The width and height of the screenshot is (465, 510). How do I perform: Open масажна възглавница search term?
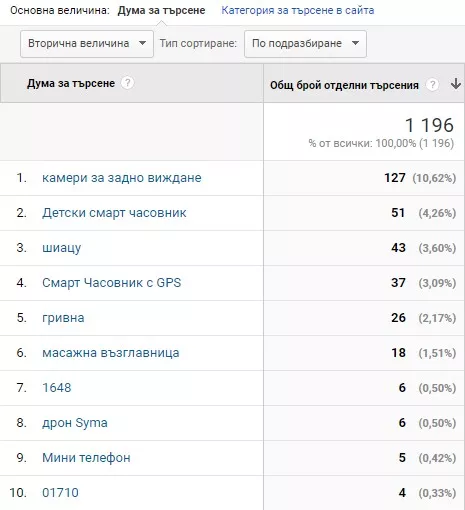(x=111, y=353)
